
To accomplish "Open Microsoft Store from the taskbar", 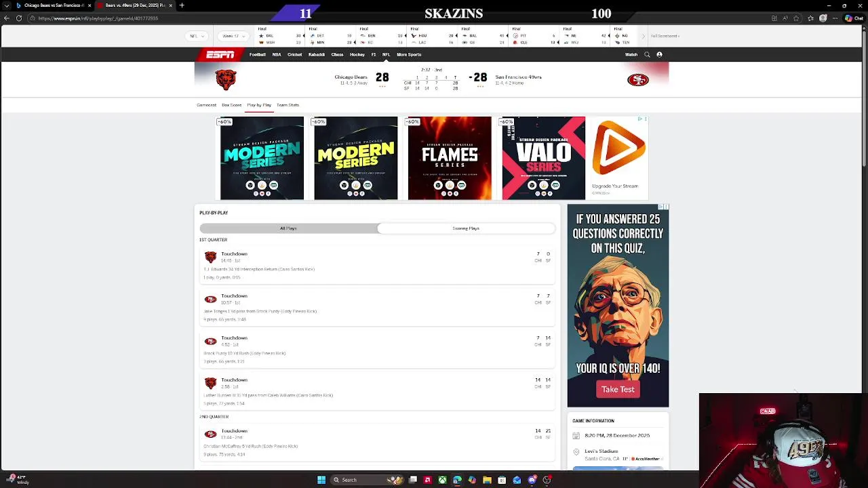I will 502,480.
